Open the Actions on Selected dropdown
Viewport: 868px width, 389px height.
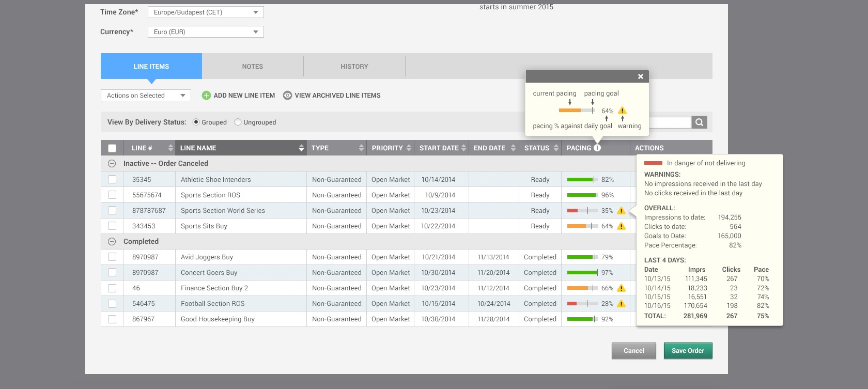click(x=146, y=96)
